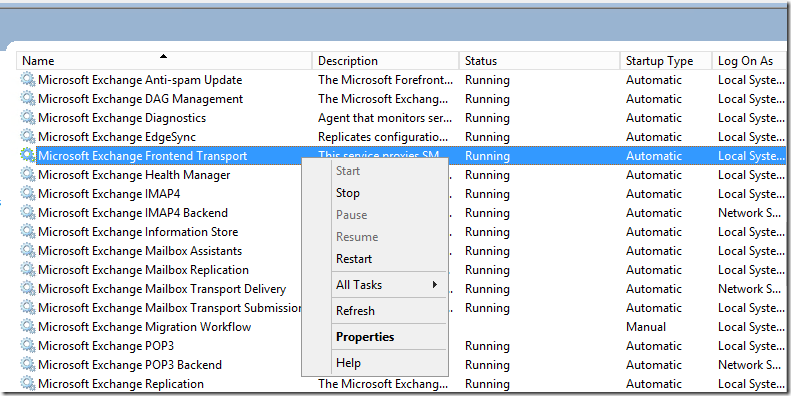Screen dimensions: 791x396
Task: Click gear icon beside Microsoft Exchange Diagnostics
Action: (x=28, y=118)
